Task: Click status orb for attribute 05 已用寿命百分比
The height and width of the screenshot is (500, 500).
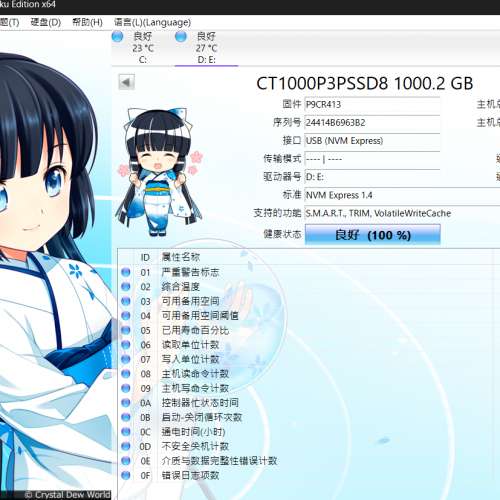Action: pos(126,330)
